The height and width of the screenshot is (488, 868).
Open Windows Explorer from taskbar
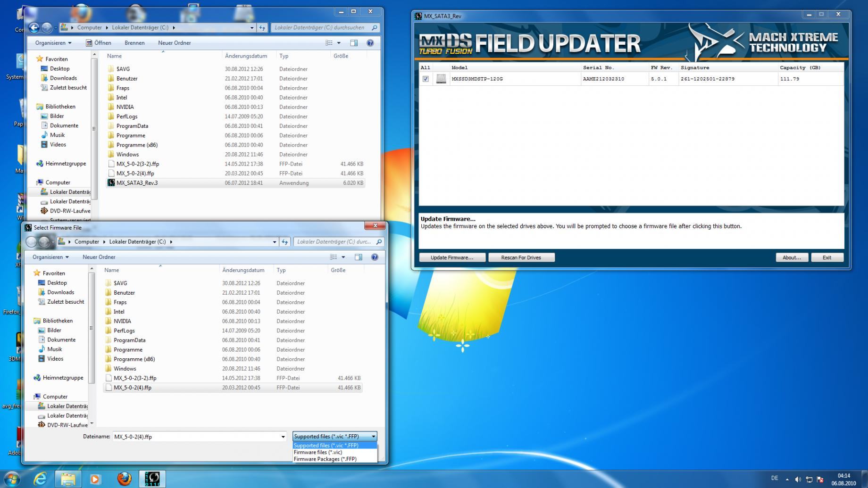[68, 479]
